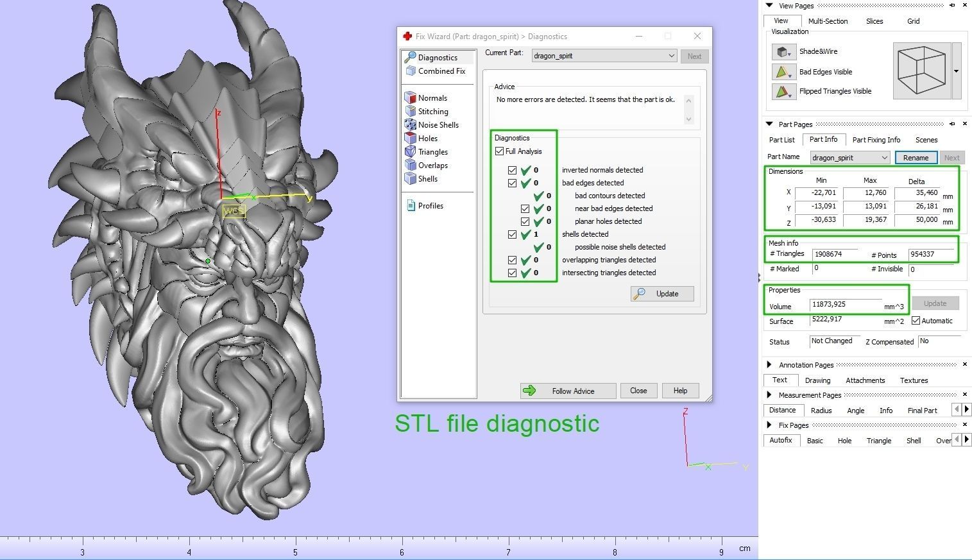Expand the Measurement Pages section

click(769, 395)
